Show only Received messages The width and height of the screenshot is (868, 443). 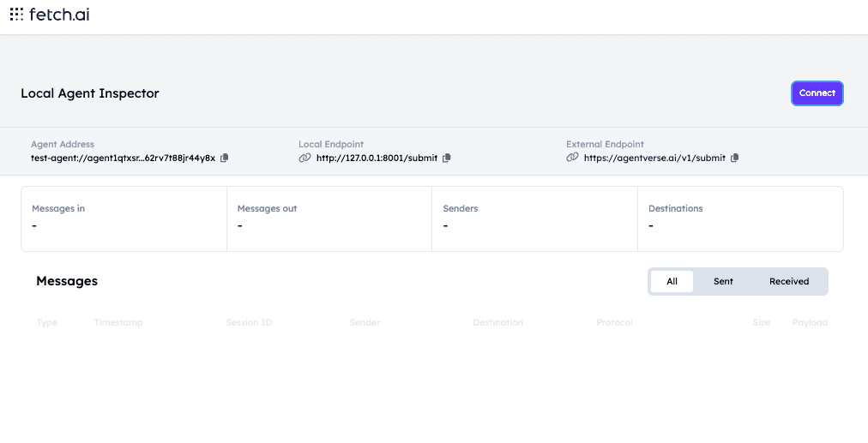(x=788, y=281)
